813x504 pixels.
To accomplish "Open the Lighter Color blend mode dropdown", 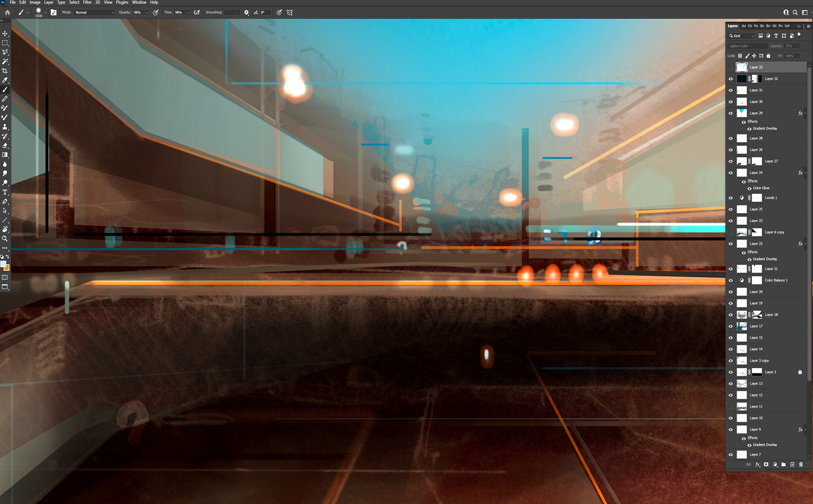I will pos(748,46).
